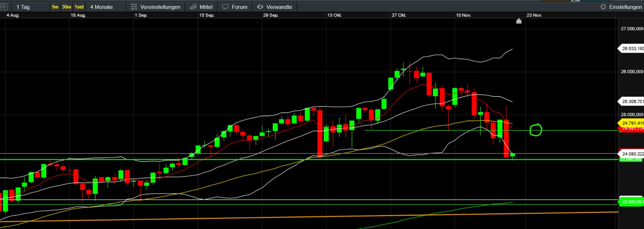644x229 pixels.
Task: Click the Einstellungen text button
Action: click(x=625, y=7)
